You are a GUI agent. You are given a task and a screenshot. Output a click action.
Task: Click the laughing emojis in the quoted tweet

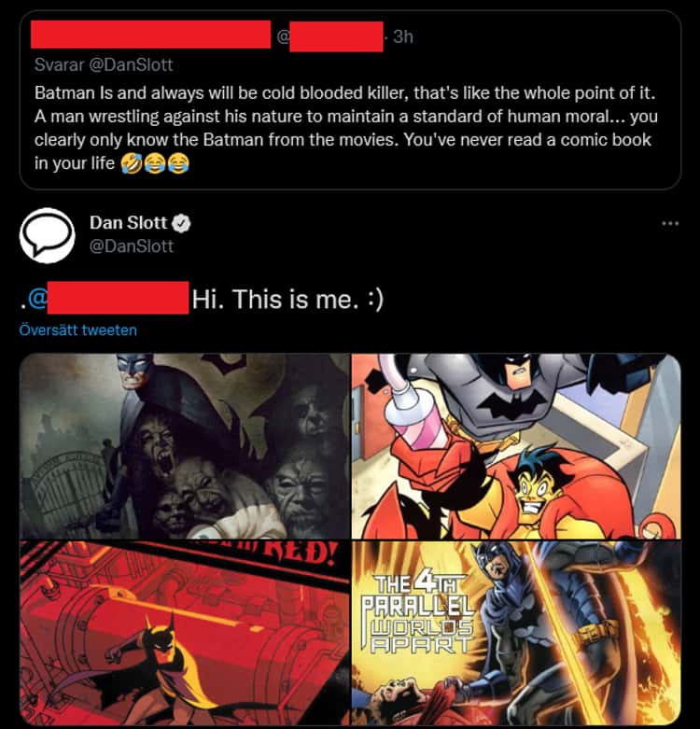coord(155,163)
